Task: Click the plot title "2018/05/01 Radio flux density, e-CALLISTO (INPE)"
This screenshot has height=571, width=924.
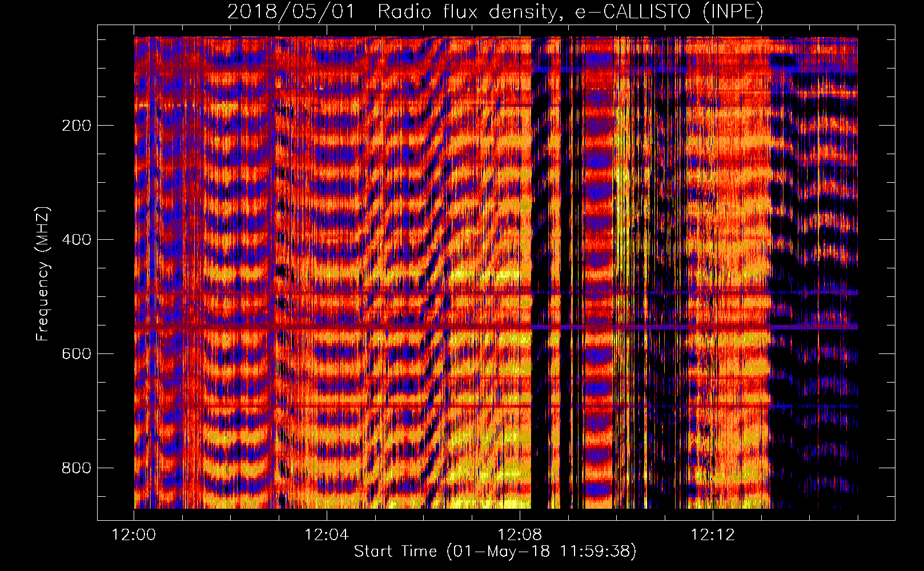Action: 495,12
